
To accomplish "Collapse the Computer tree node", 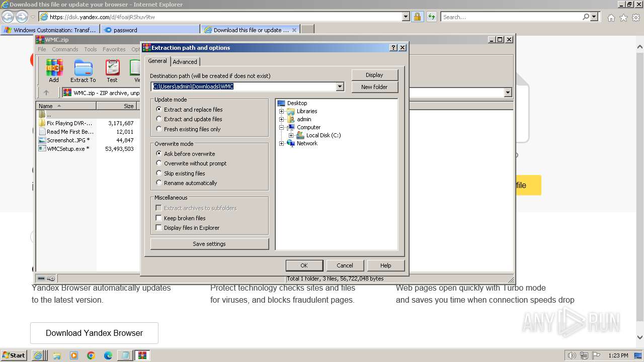I will tap(282, 127).
